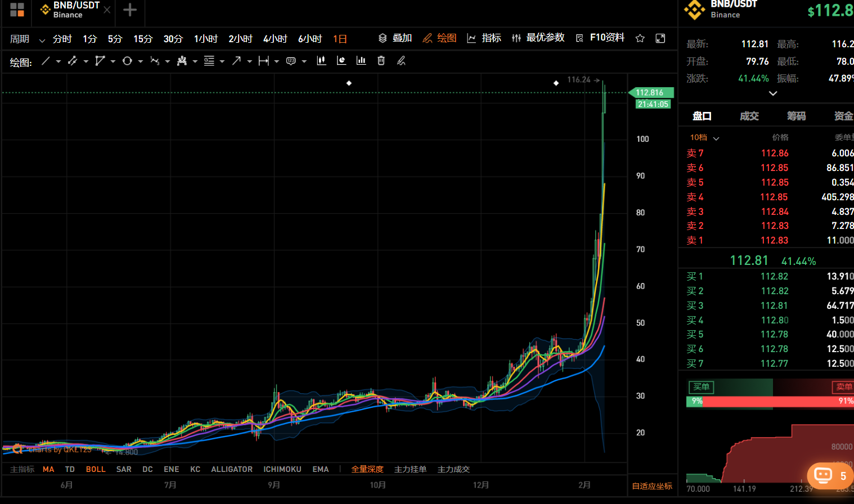854x504 pixels.
Task: Toggle the BOLL main indicator
Action: click(96, 469)
